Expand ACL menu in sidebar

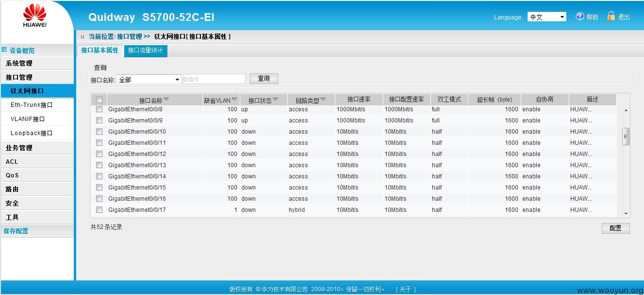37,161
